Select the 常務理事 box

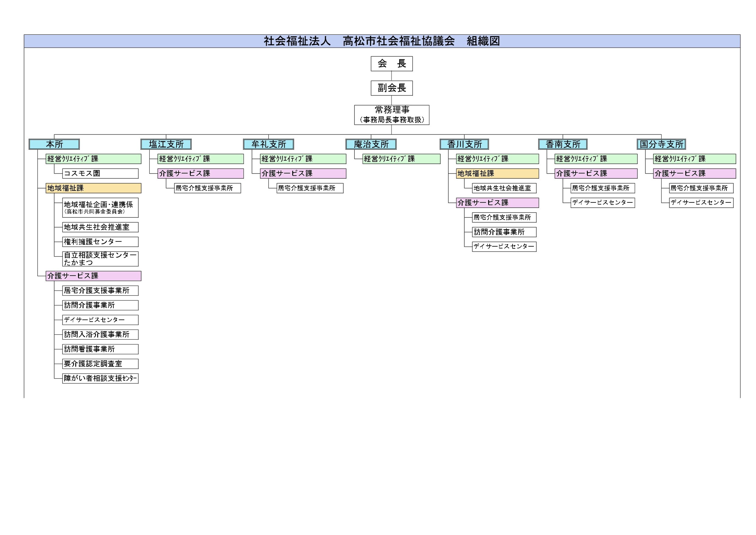(392, 115)
